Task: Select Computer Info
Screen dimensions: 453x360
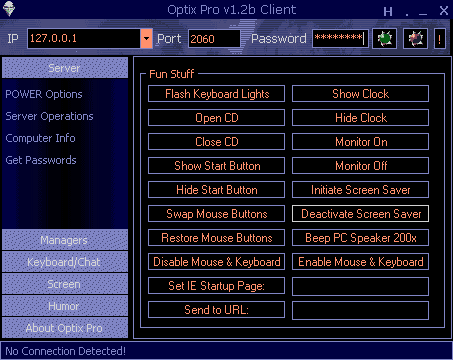Action: tap(40, 138)
